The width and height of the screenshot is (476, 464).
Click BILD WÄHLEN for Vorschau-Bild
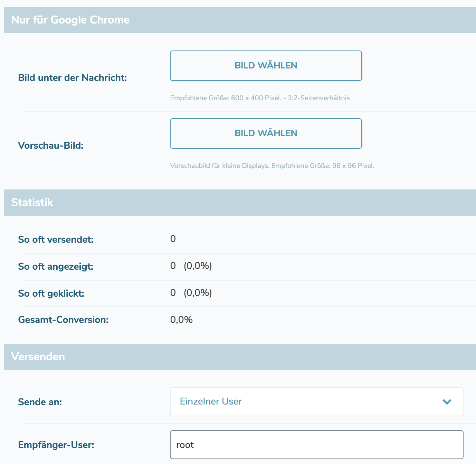click(x=266, y=133)
